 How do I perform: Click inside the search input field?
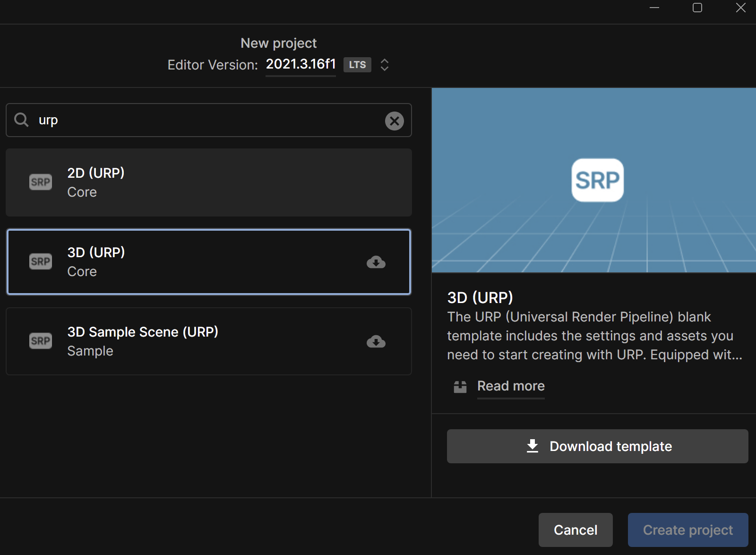[189, 120]
